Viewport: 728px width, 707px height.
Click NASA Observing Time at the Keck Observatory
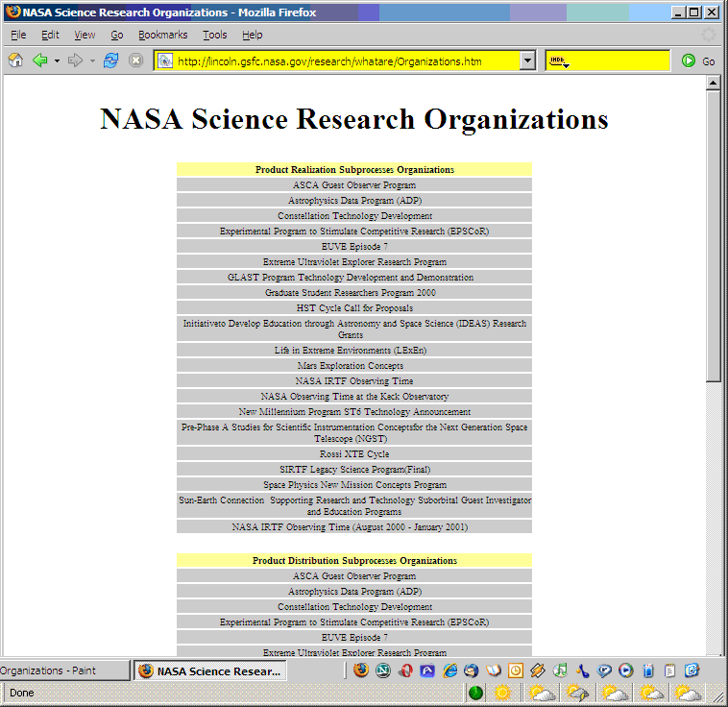[354, 396]
